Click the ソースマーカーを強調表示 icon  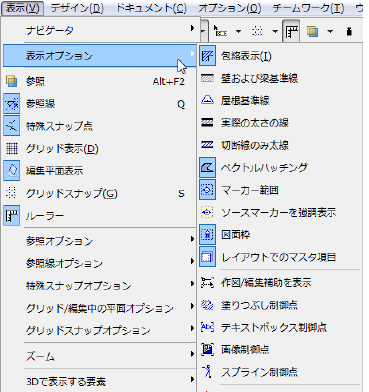(x=207, y=212)
